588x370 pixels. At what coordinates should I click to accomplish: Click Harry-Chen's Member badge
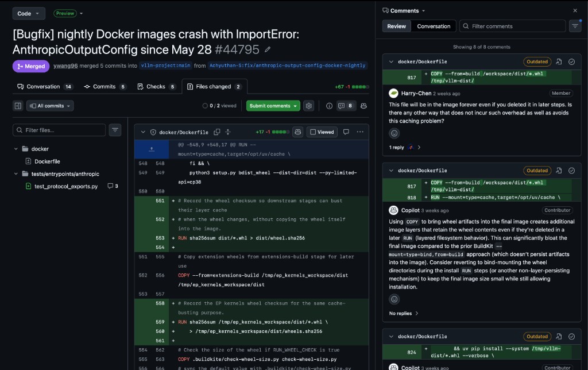pos(560,93)
